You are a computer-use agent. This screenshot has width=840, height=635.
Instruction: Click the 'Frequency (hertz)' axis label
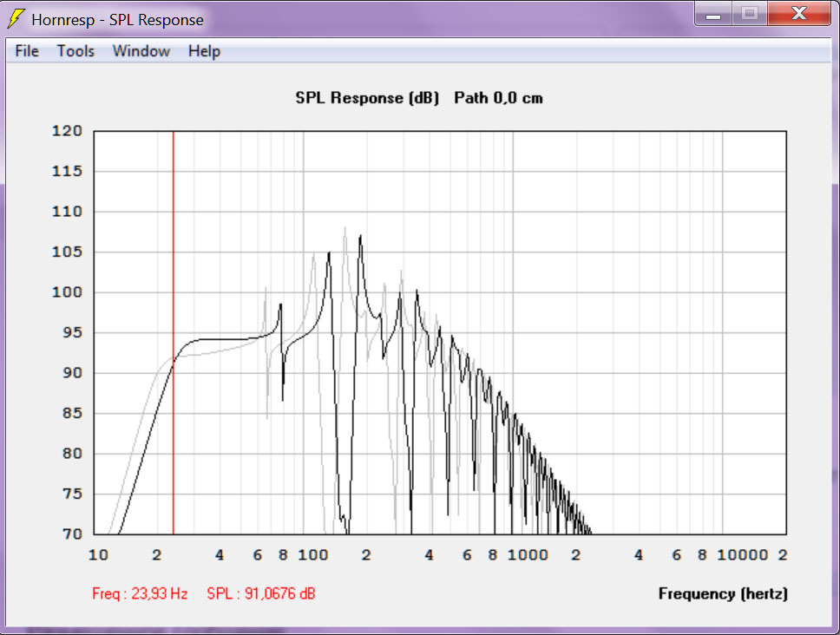coord(723,593)
